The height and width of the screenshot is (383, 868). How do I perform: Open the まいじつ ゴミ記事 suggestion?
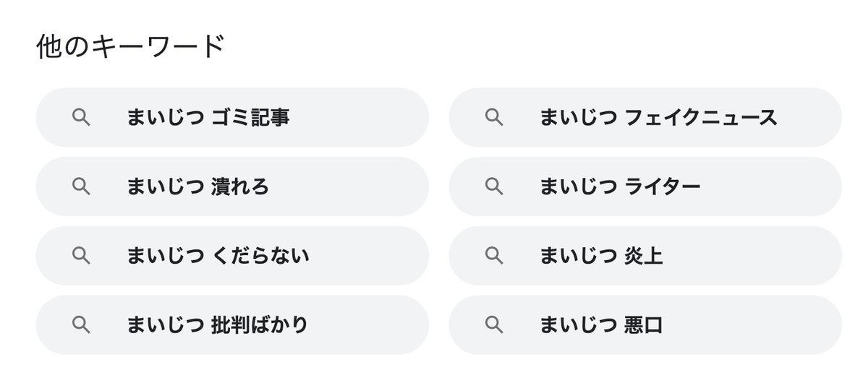pos(232,118)
